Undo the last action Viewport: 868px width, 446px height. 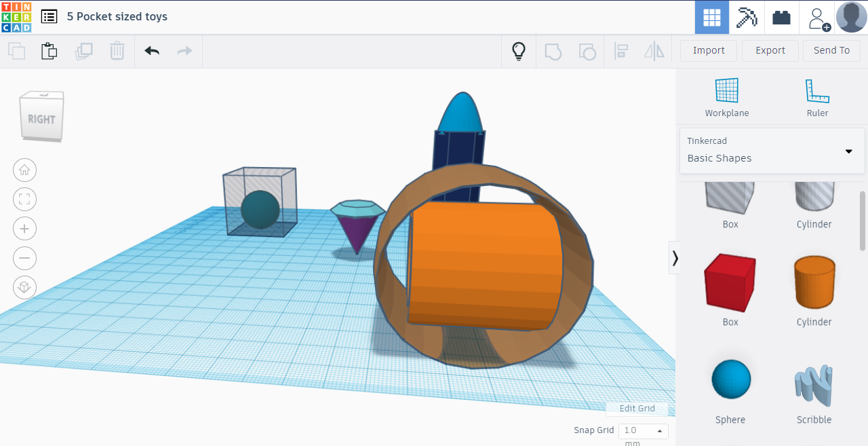pyautogui.click(x=151, y=50)
